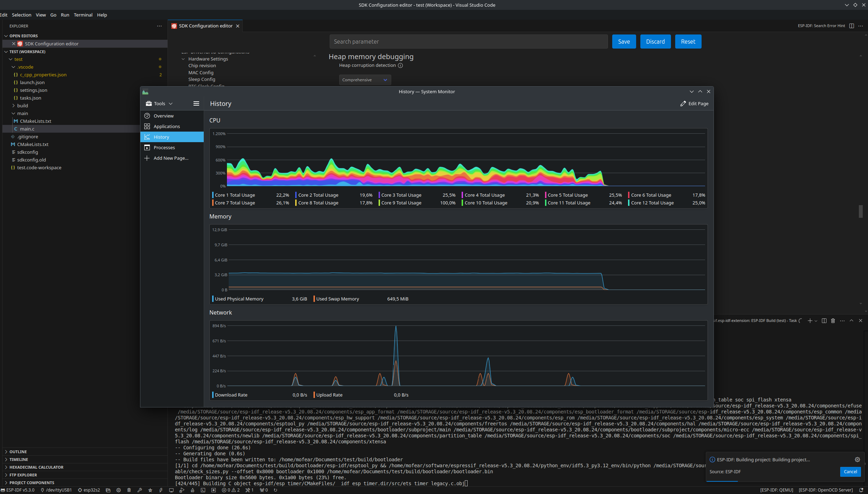Screen dimensions: 868x494
Task: Click the flash method star icon in status bar
Action: click(150, 490)
